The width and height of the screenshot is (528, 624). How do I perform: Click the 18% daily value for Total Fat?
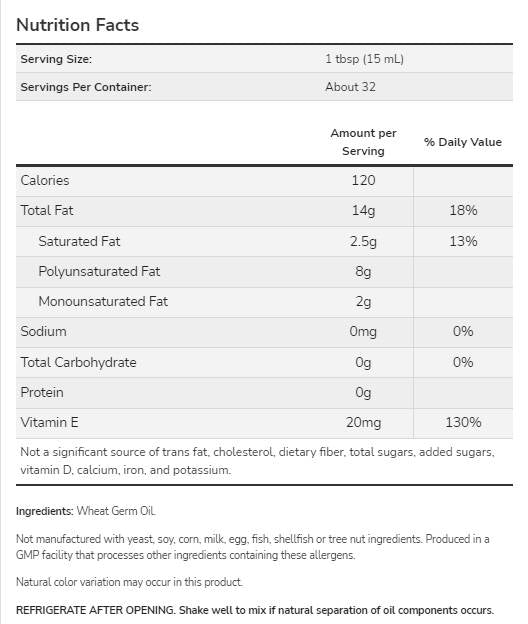tap(463, 210)
